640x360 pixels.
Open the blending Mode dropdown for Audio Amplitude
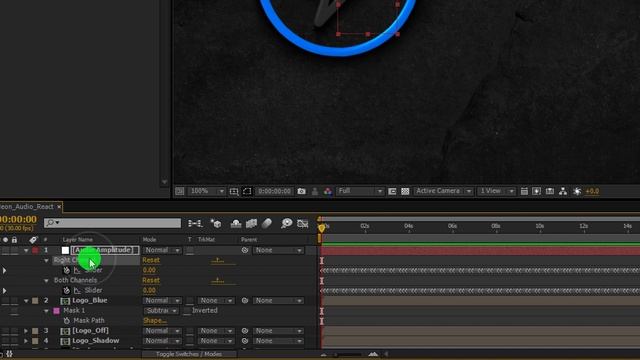tap(162, 250)
